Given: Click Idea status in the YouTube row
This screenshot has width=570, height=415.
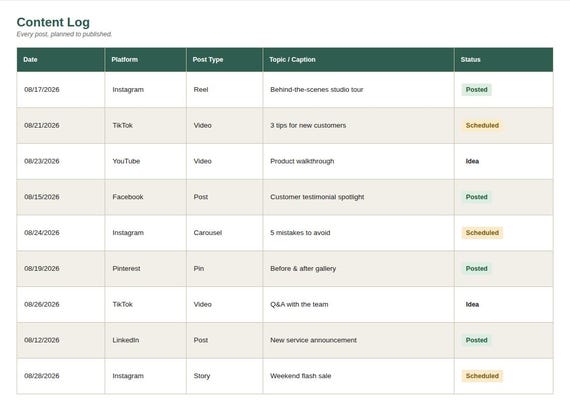Looking at the screenshot, I should click(472, 161).
